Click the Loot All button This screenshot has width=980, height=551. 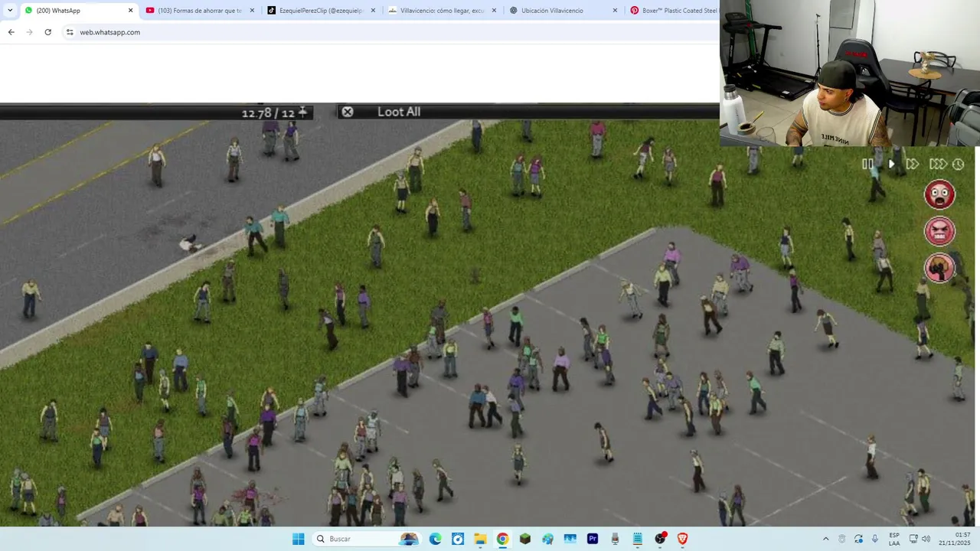pos(399,112)
